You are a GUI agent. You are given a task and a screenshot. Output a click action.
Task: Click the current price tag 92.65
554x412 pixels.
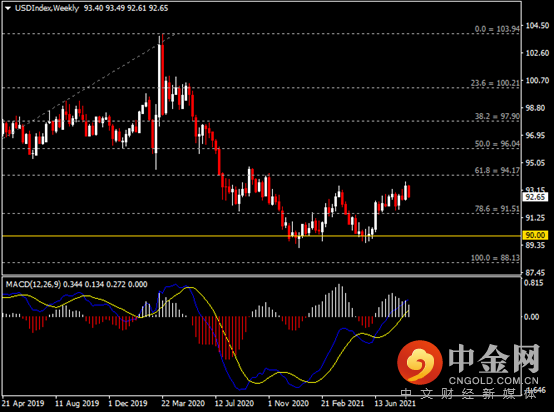tap(535, 197)
